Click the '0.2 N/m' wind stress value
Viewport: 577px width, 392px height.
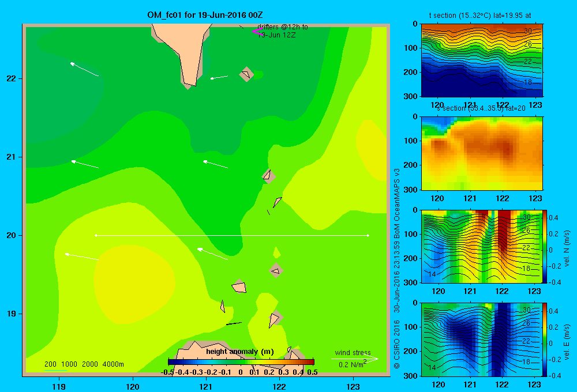click(x=352, y=364)
